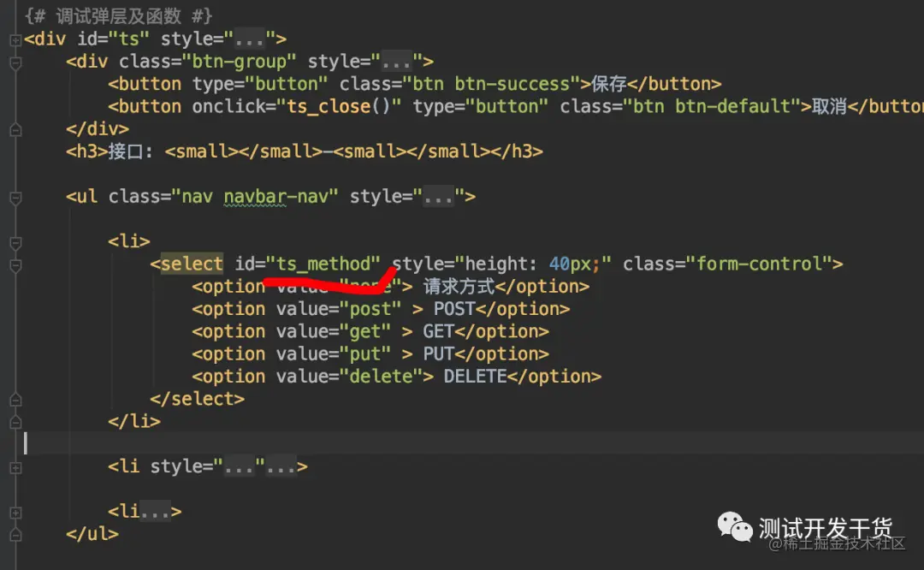Click the value="put" attribute

point(334,353)
